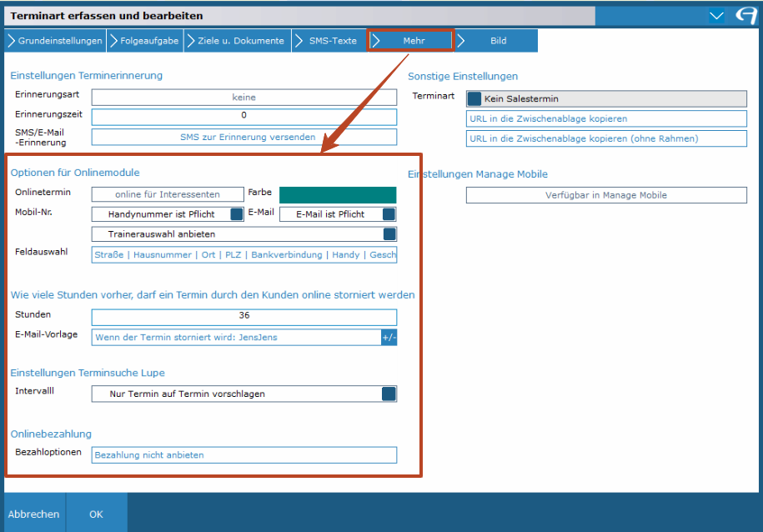
Task: Open the Erinnerungsart selector showing keine
Action: pos(243,98)
